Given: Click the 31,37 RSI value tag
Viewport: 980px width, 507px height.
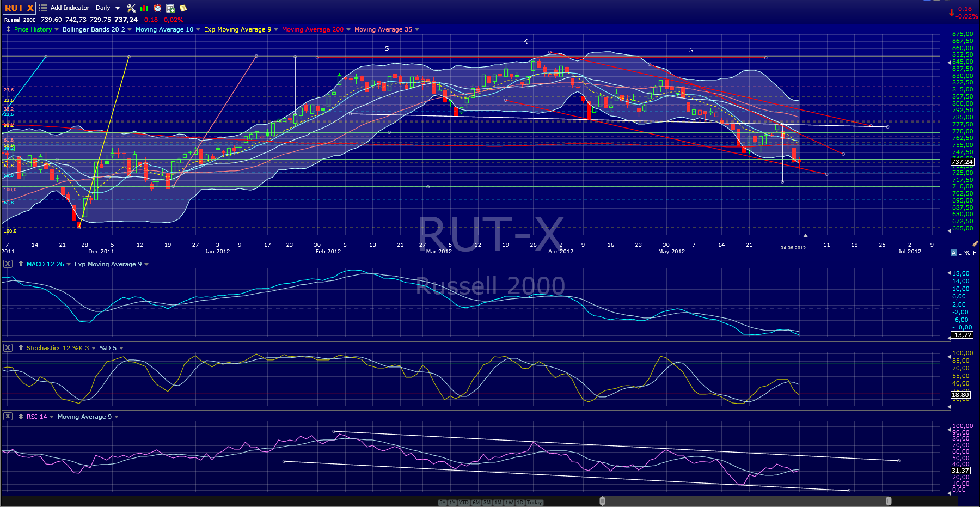Looking at the screenshot, I should pos(961,471).
